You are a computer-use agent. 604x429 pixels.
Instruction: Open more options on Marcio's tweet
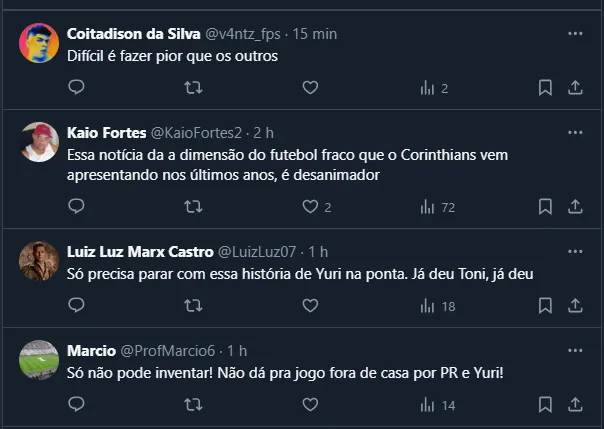pyautogui.click(x=575, y=350)
